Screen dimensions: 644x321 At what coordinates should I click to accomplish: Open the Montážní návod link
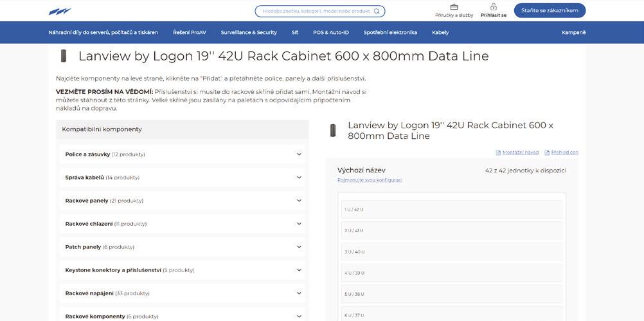click(x=521, y=152)
